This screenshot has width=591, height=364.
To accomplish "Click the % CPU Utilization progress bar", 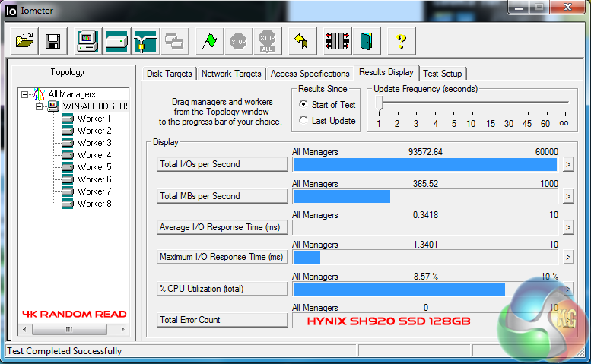I will click(x=425, y=289).
